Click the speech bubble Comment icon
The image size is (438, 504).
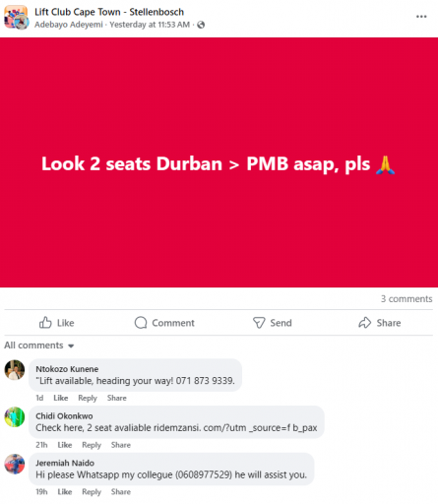[141, 323]
